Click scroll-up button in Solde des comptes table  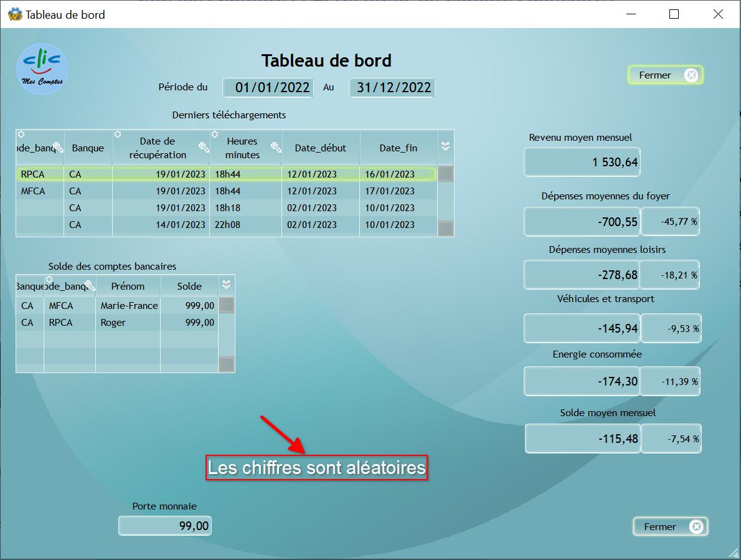pyautogui.click(x=227, y=305)
